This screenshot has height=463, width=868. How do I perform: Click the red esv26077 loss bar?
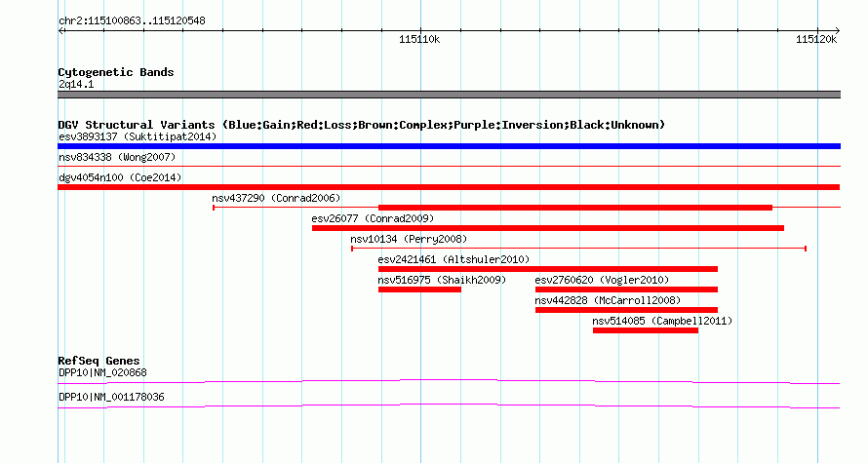pyautogui.click(x=548, y=228)
